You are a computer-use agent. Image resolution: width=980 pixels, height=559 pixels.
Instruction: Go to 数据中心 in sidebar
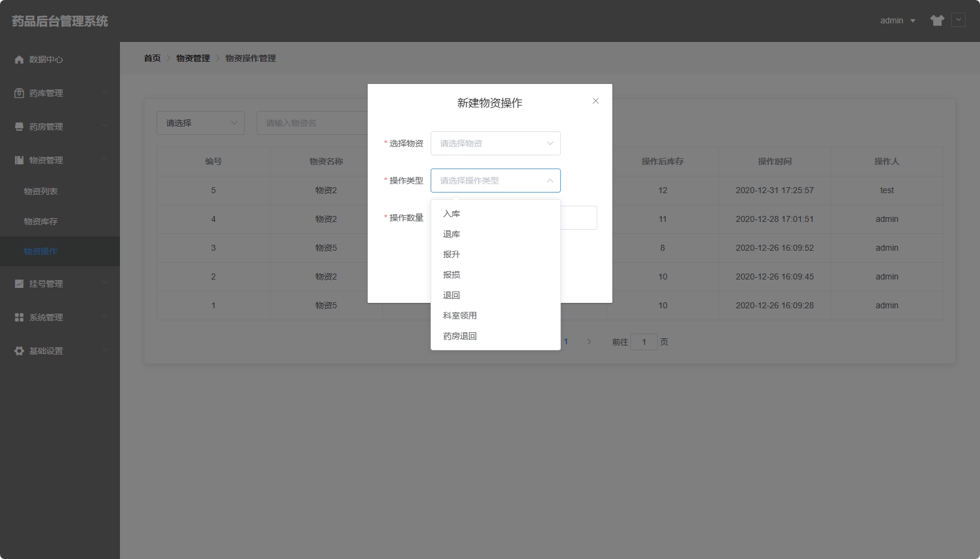(60, 59)
